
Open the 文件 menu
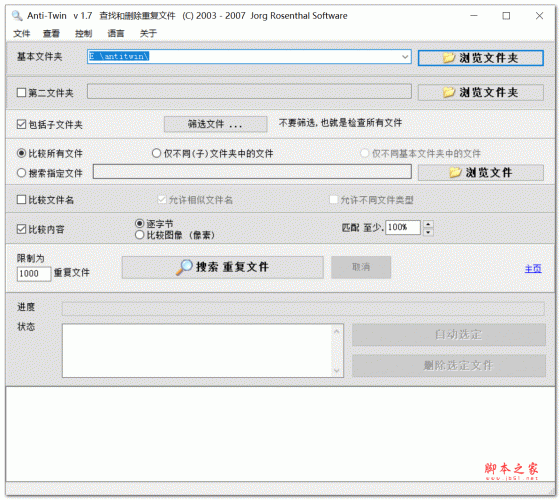[x=21, y=34]
